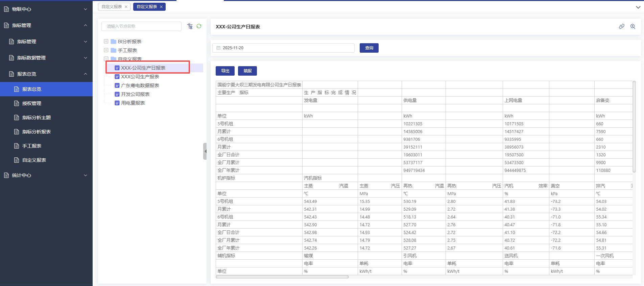Switch to the first 自定义报表 tab

tap(112, 7)
